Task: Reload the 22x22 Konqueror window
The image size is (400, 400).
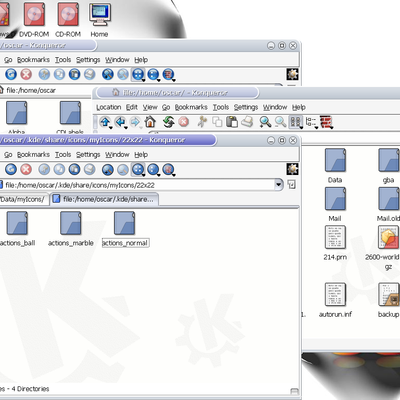Action: [11, 169]
